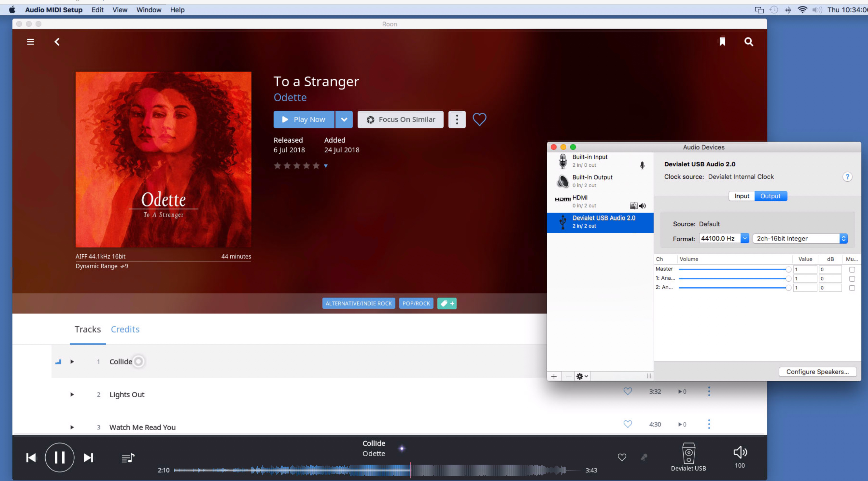Expand Play Now dropdown arrow
Viewport: 868px width, 481px height.
pyautogui.click(x=344, y=119)
